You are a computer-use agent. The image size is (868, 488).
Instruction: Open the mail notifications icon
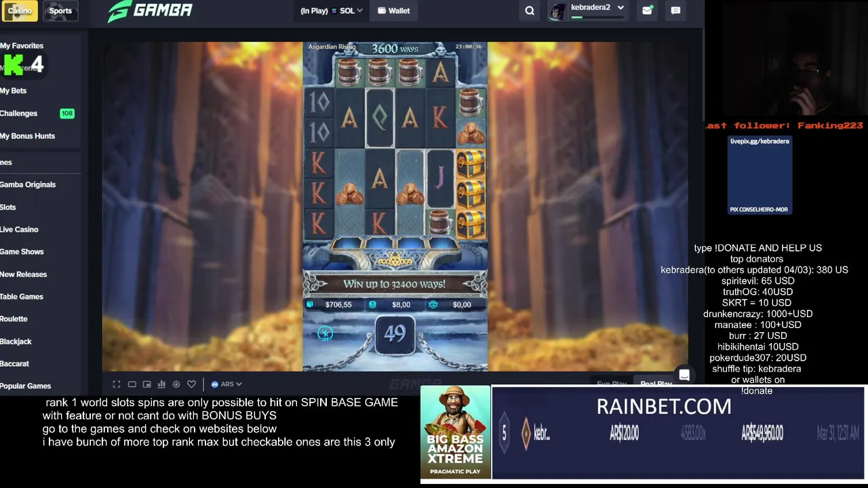[x=648, y=10]
